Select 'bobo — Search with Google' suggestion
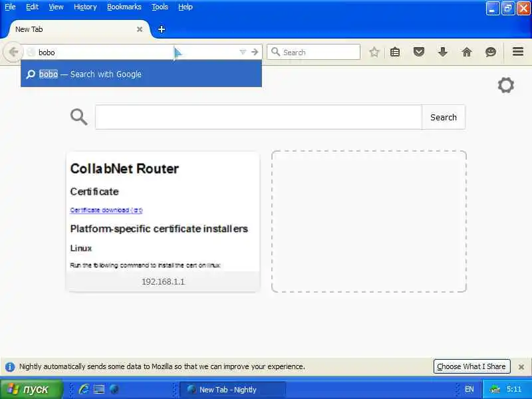Screen dimensions: 532x399 (141, 74)
